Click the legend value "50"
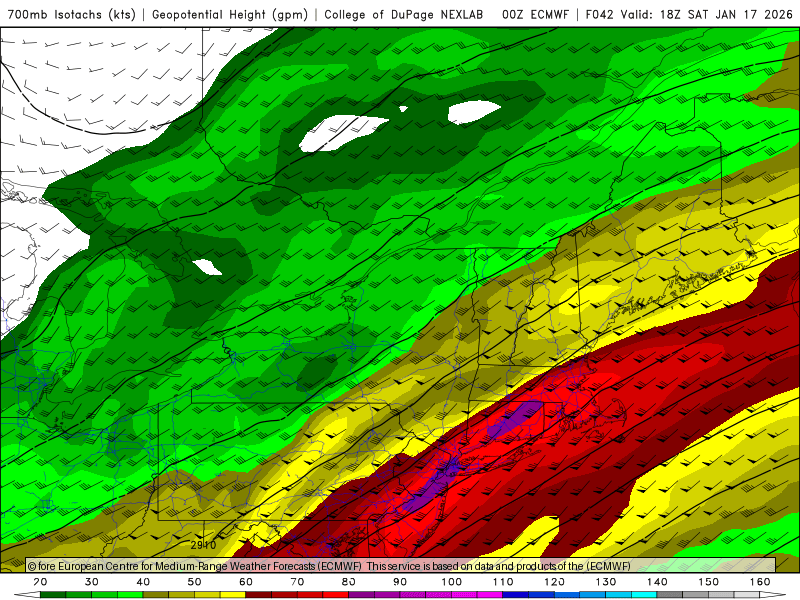The height and width of the screenshot is (600, 800). click(x=194, y=582)
